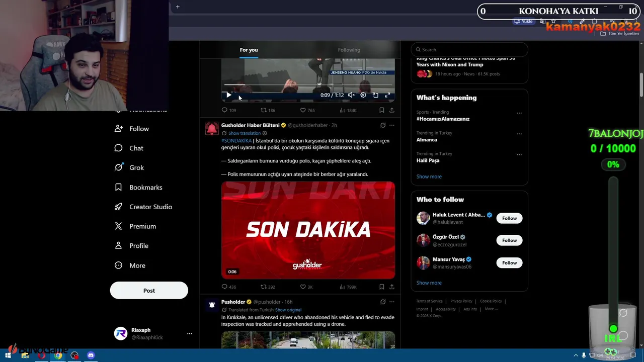Screen dimensions: 644x362
Task: Open Gusholder Haber Bülteni profile avatar
Action: click(212, 129)
